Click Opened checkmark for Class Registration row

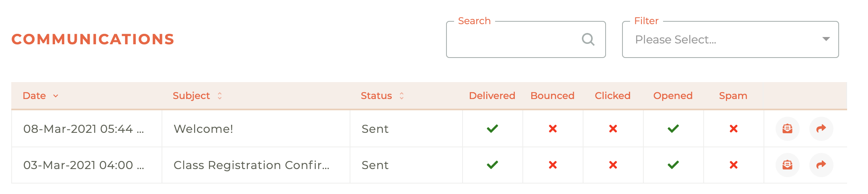[673, 165]
